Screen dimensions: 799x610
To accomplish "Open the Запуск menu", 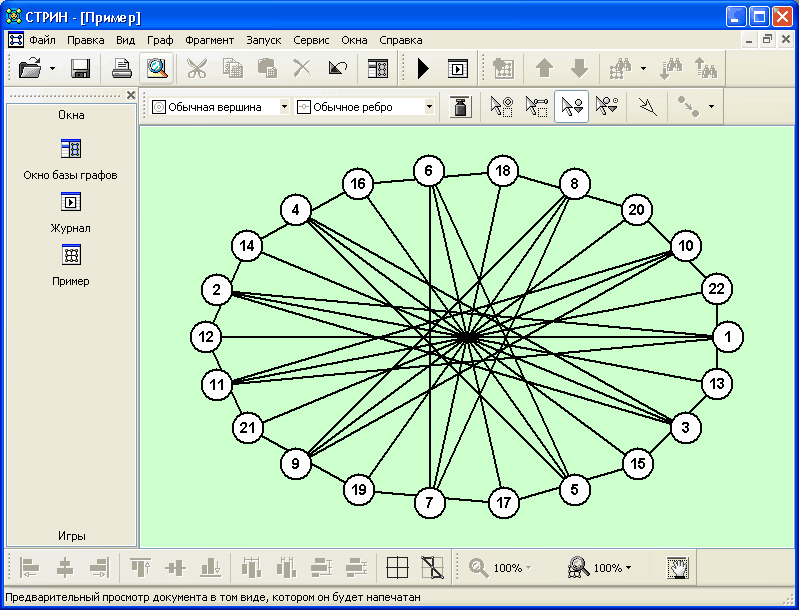I will [263, 40].
